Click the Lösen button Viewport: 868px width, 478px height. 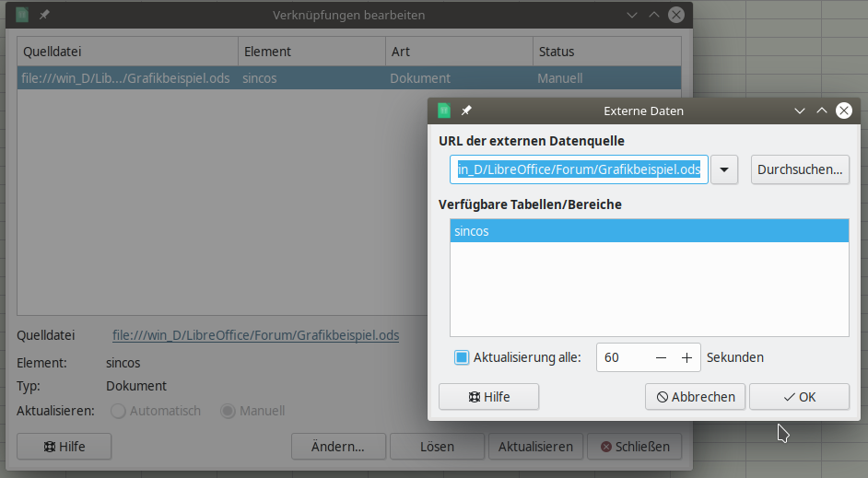pos(438,447)
